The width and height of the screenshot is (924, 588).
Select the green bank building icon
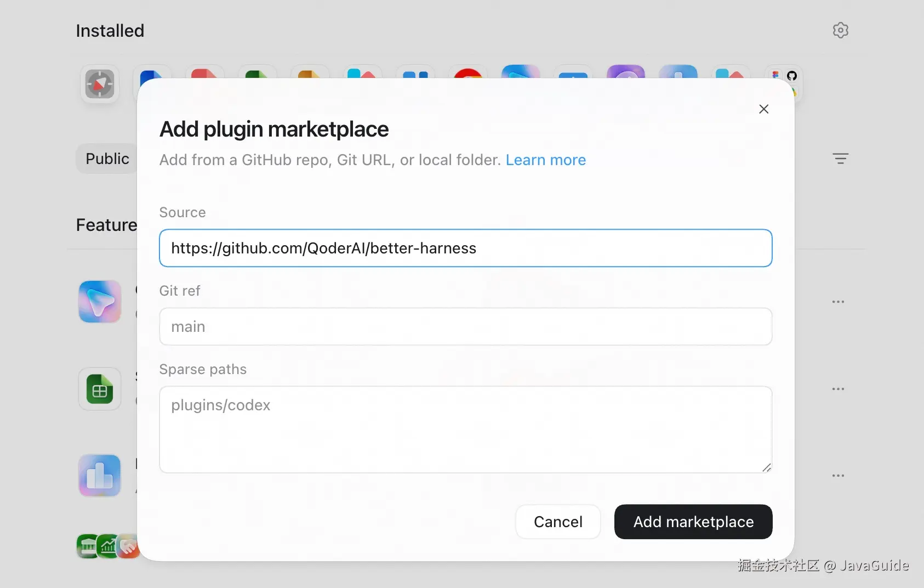[x=88, y=546]
